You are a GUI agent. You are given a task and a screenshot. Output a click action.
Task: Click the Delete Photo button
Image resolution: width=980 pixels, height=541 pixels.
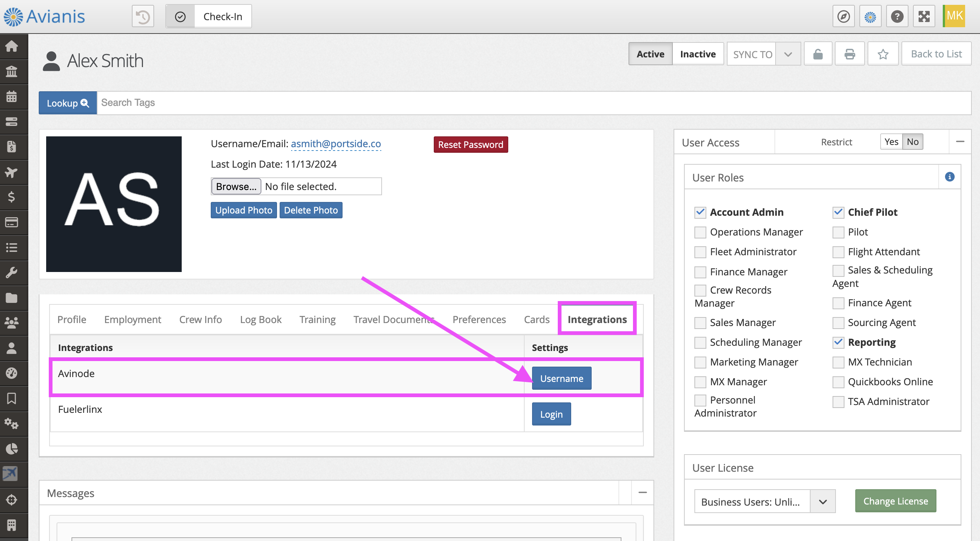coord(311,210)
